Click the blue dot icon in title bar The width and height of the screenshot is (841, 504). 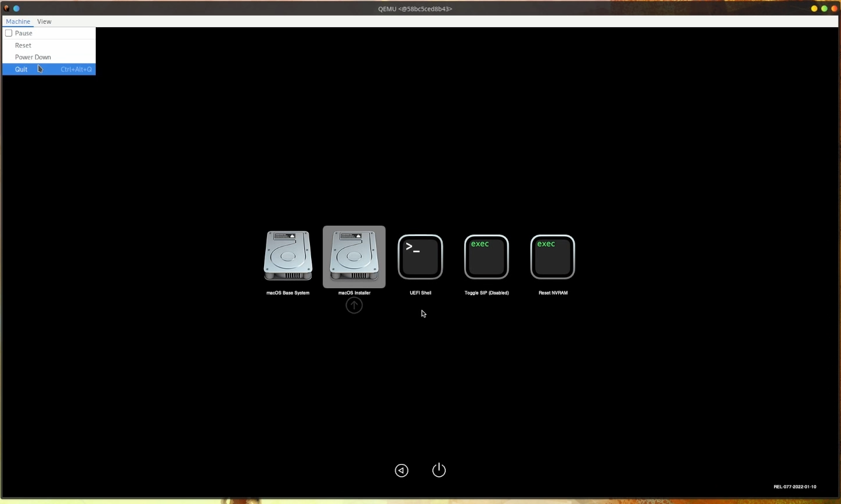tap(16, 9)
